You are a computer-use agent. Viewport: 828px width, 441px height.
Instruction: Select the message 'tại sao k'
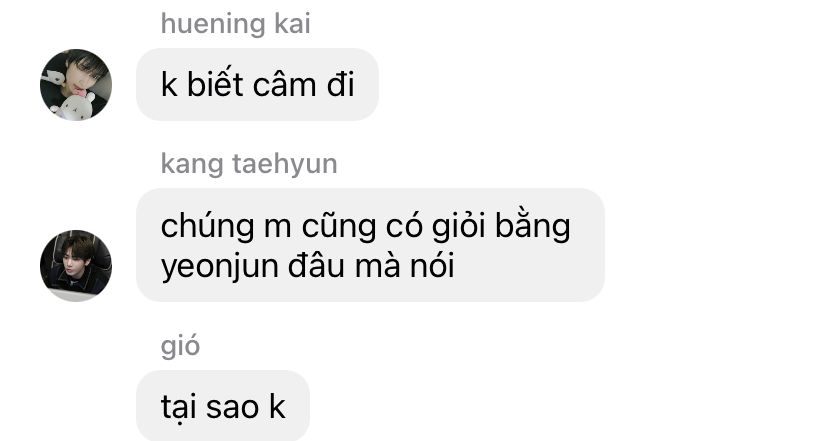click(x=223, y=406)
